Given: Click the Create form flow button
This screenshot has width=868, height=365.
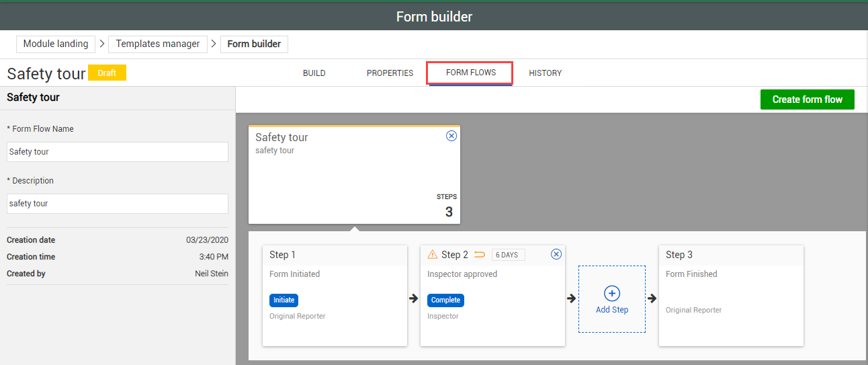Looking at the screenshot, I should 807,99.
